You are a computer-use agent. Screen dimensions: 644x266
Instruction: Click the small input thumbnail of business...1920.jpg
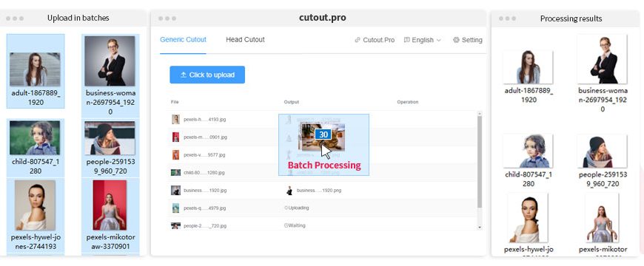(x=175, y=190)
